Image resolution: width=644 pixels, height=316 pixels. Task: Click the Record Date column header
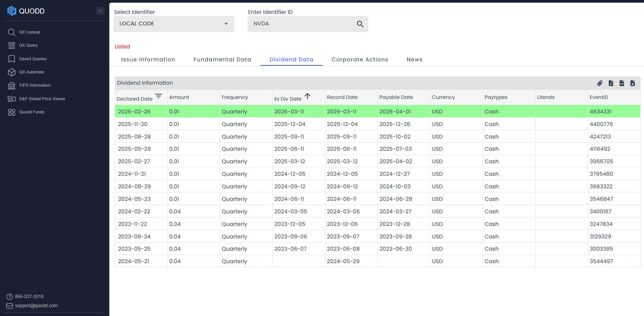(342, 97)
